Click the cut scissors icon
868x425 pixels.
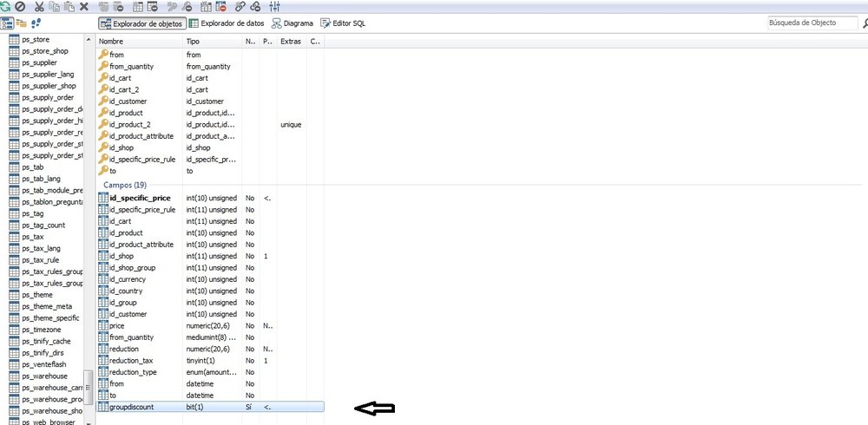point(39,7)
